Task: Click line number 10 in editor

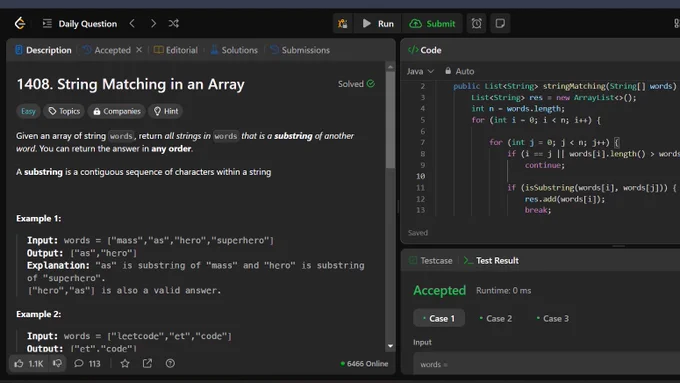Action: click(x=420, y=176)
